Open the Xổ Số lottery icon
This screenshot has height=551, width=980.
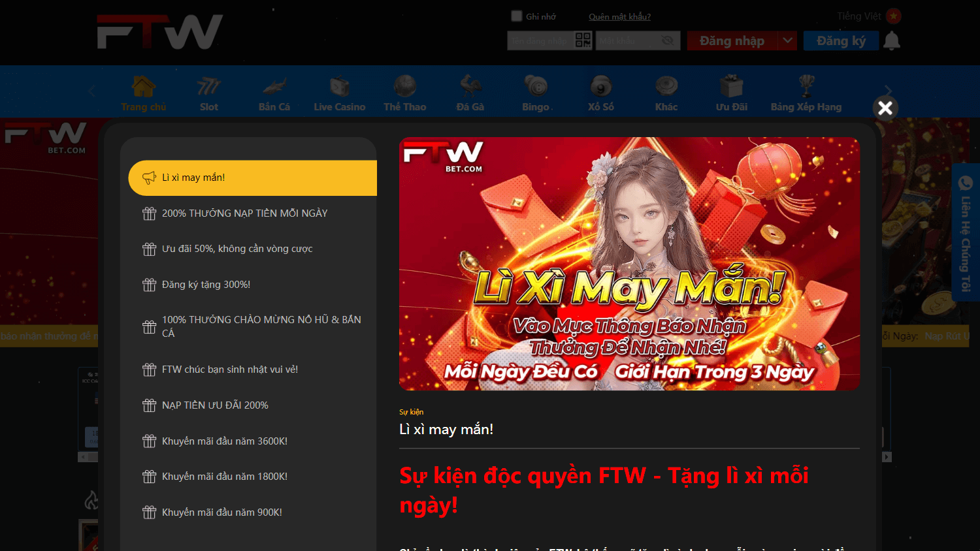601,86
